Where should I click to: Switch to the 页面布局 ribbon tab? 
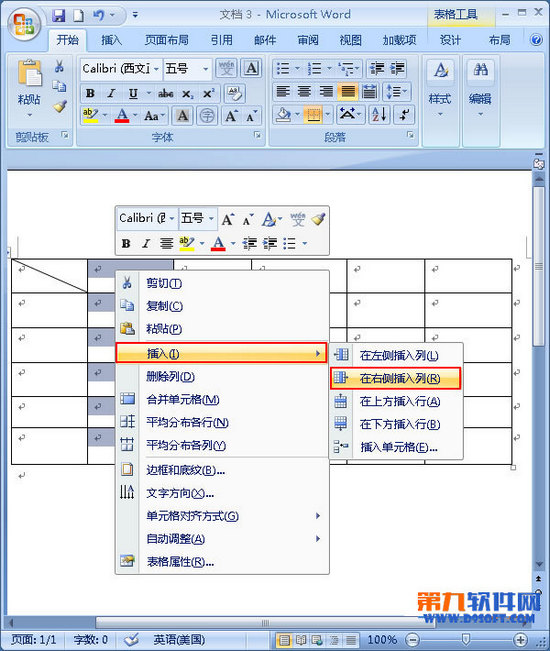pos(166,40)
